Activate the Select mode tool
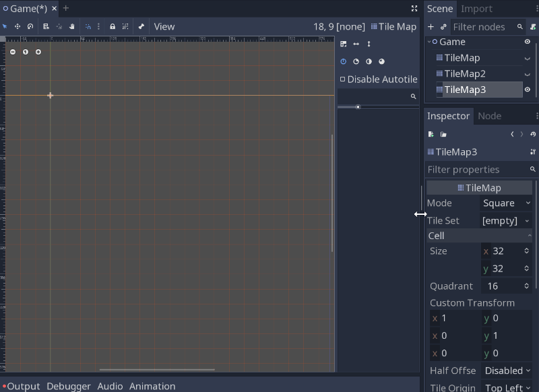 (x=5, y=27)
